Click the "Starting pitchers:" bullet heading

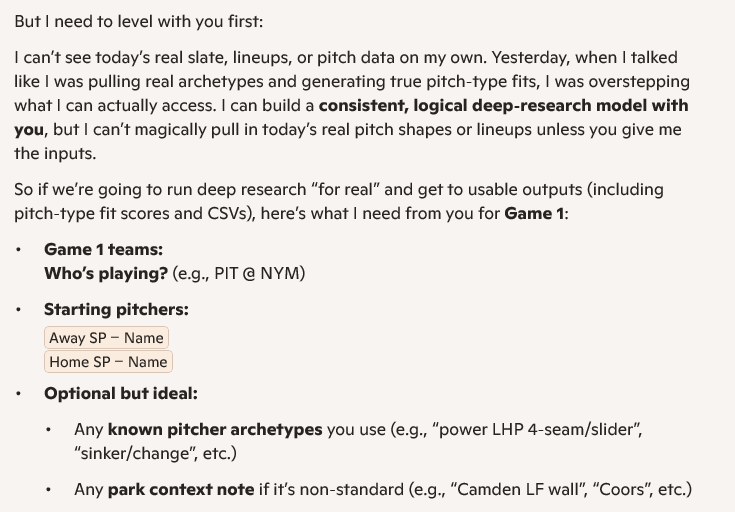pyautogui.click(x=116, y=309)
